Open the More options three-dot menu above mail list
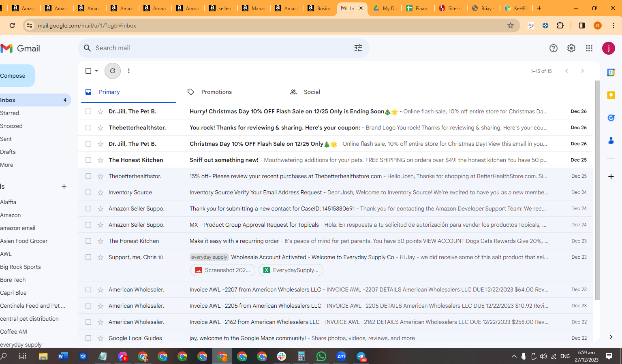 click(x=129, y=71)
